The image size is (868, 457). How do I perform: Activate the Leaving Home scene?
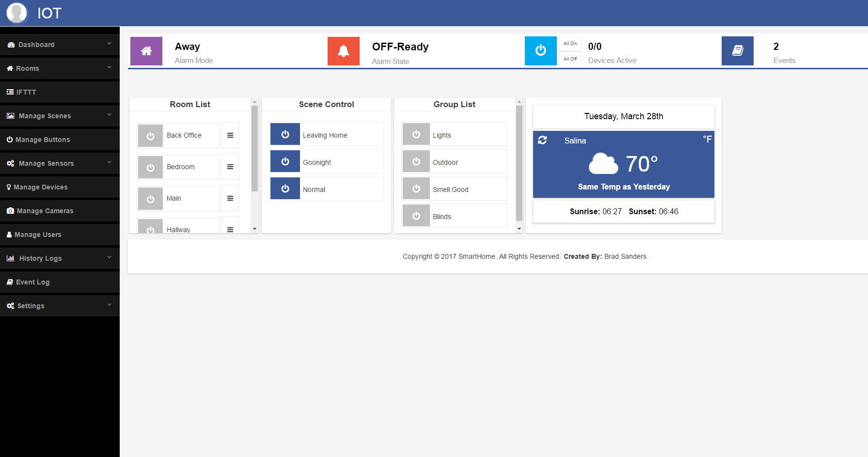coord(285,134)
